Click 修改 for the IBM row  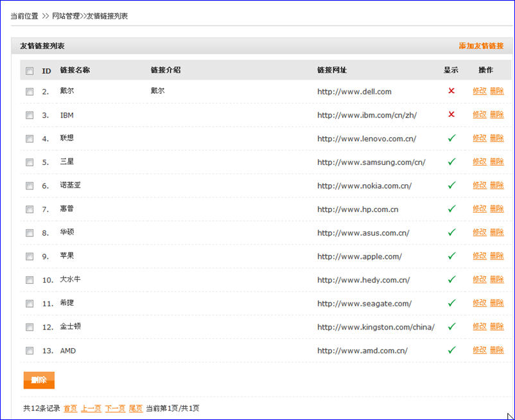480,114
